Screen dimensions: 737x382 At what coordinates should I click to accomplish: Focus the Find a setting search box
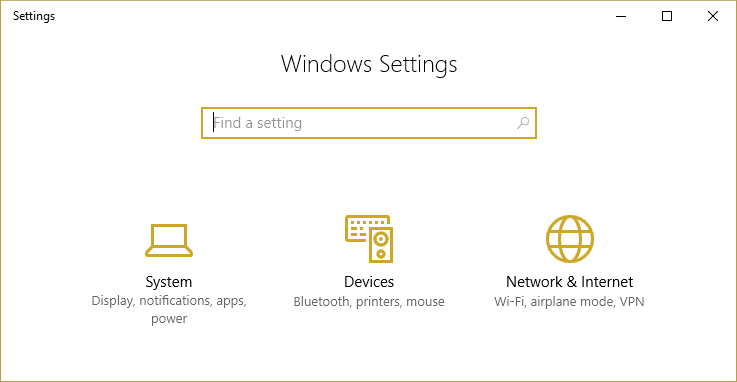[369, 123]
